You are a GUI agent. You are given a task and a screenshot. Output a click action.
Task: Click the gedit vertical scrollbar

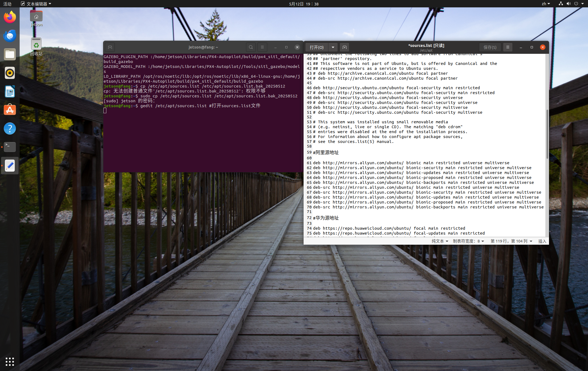[547, 134]
